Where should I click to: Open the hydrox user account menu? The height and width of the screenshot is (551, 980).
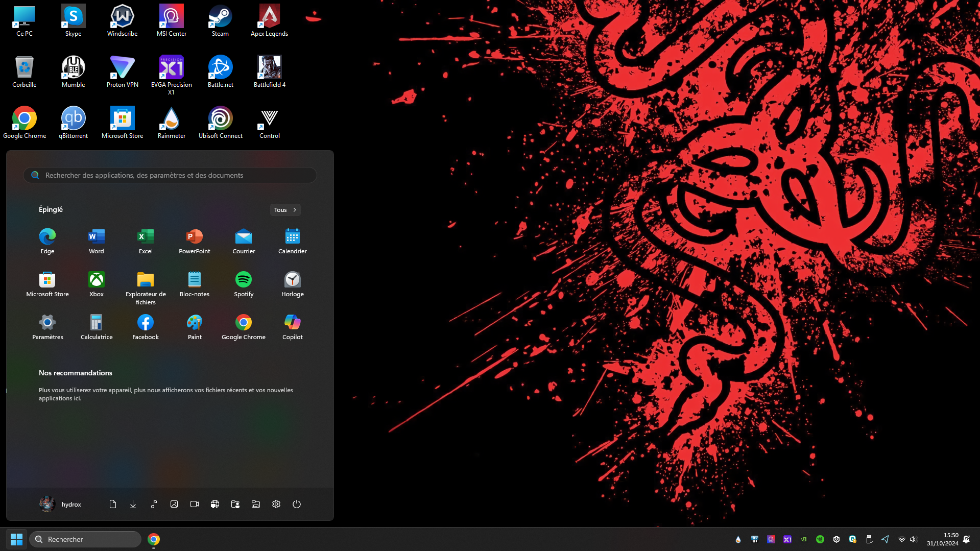61,504
